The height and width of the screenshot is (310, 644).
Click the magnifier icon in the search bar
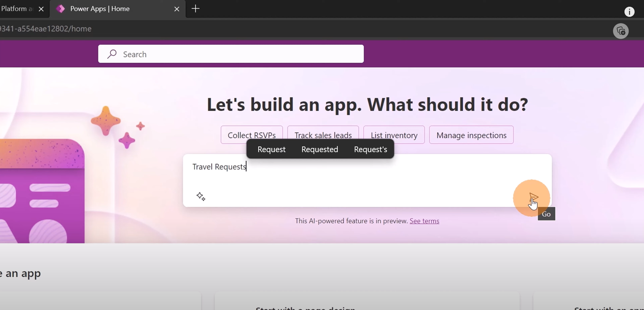tap(112, 54)
